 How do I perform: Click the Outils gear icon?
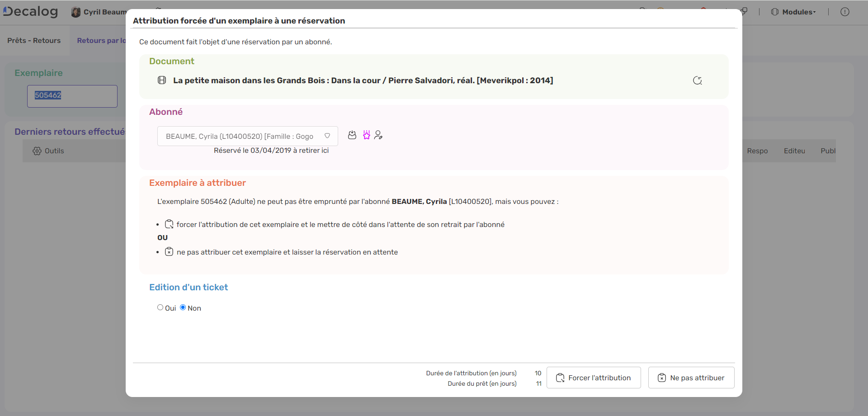tap(37, 151)
